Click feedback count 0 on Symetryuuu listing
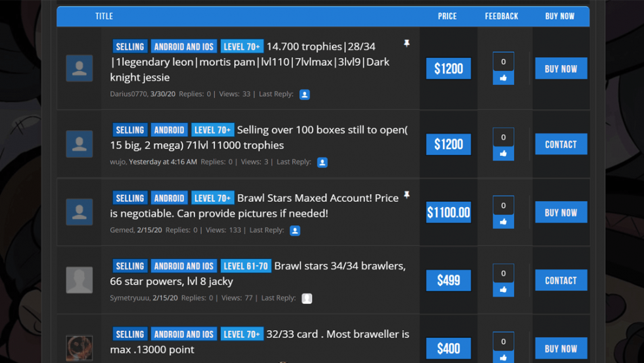644x363 pixels. tap(503, 274)
